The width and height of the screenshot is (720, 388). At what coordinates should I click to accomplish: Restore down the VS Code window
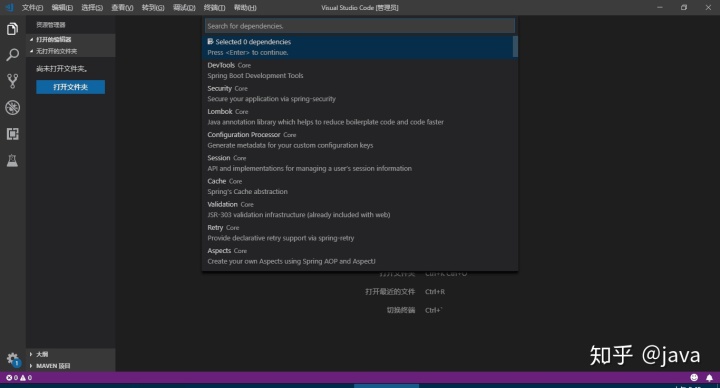tap(684, 7)
